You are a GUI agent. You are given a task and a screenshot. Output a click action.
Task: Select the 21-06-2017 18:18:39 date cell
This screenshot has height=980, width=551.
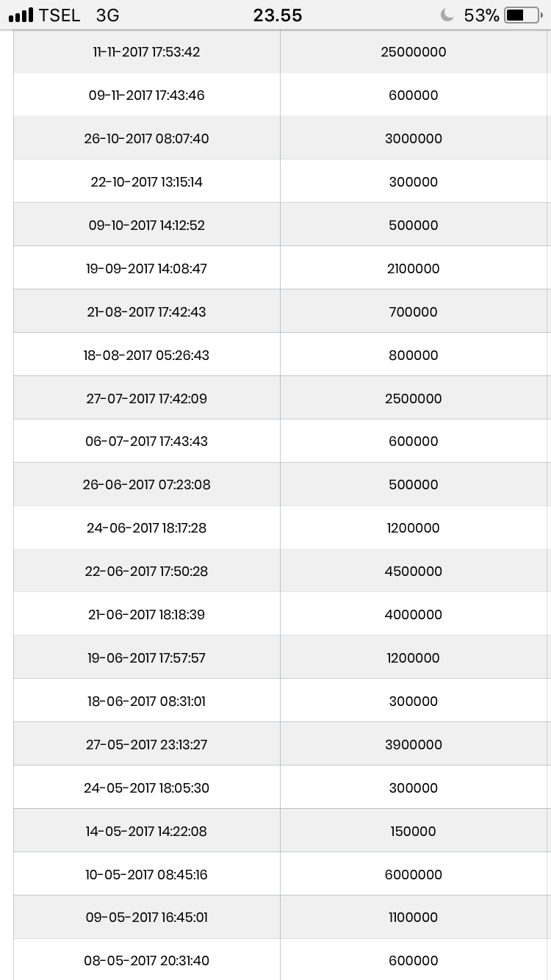(147, 615)
